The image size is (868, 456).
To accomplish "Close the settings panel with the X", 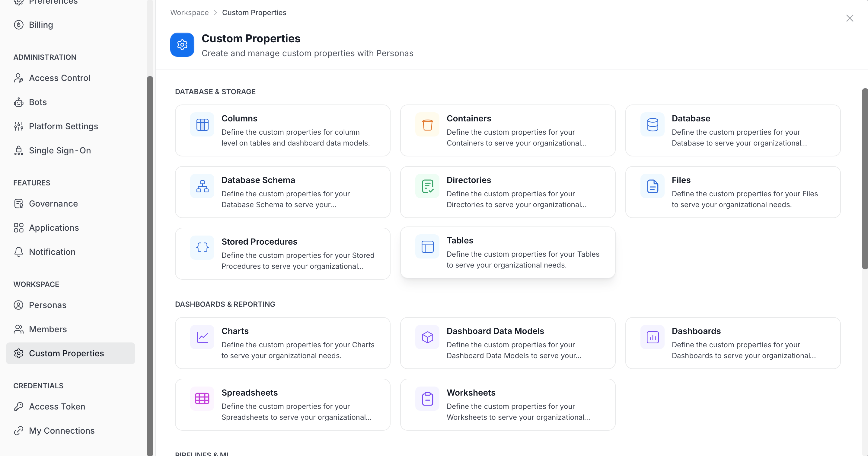I will point(850,18).
